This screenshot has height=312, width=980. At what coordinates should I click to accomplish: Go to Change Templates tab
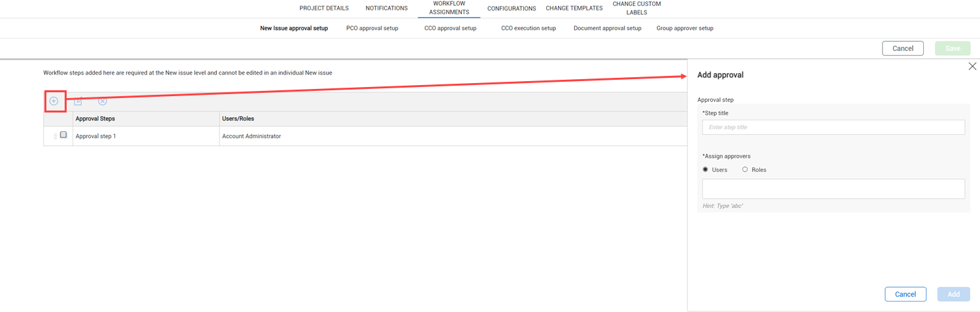click(574, 9)
